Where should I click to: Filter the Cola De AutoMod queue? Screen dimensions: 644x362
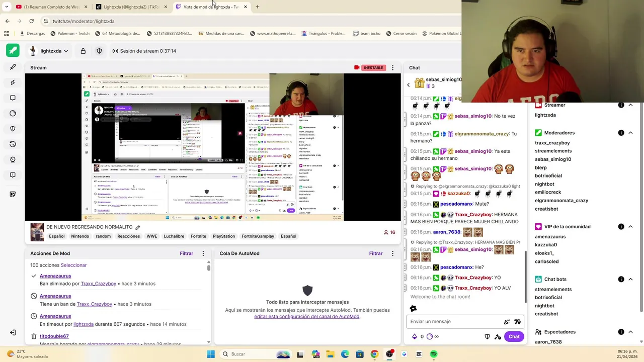click(x=376, y=253)
